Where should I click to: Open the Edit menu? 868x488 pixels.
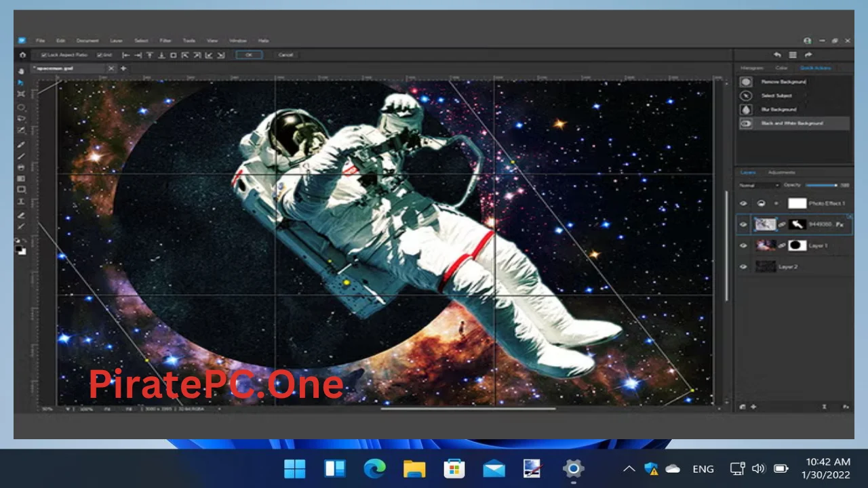tap(60, 41)
